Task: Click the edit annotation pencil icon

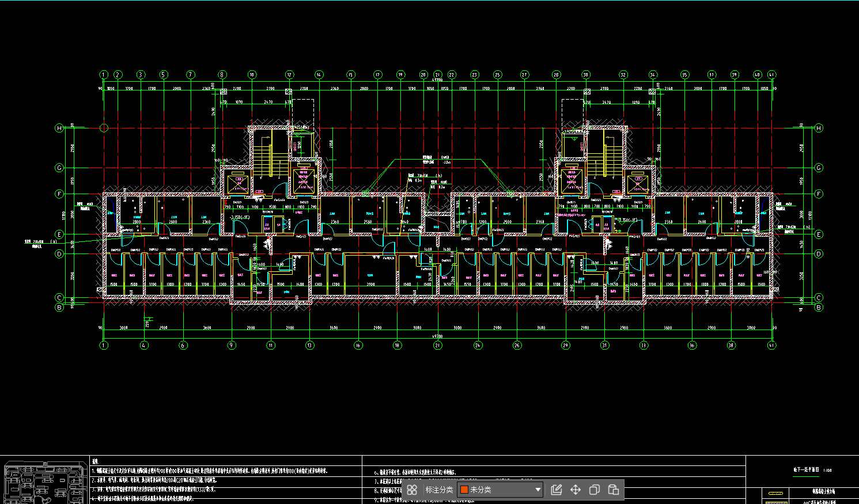Action: [556, 490]
